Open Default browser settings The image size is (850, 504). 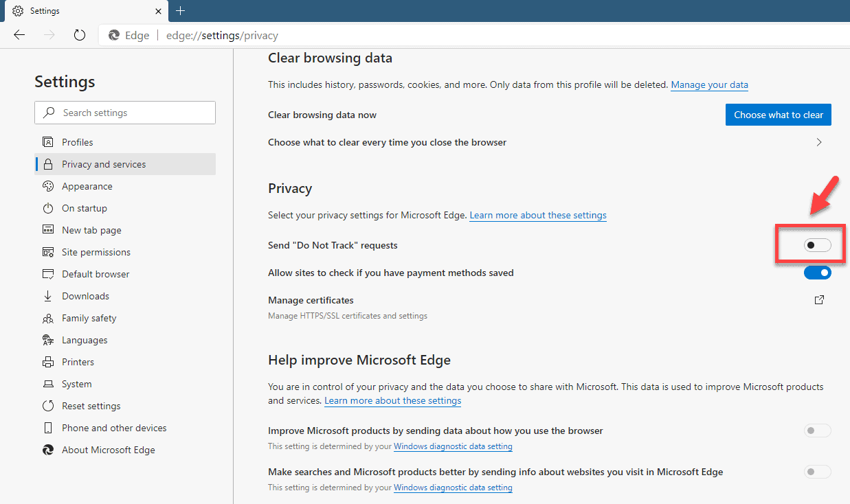125,274
